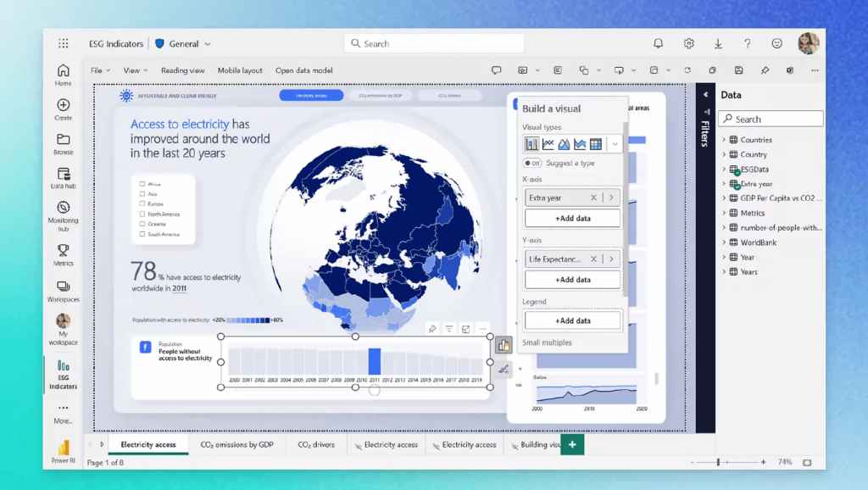Viewport: 868px width, 490px height.
Task: Expand Countries table in Data pane
Action: (x=724, y=140)
